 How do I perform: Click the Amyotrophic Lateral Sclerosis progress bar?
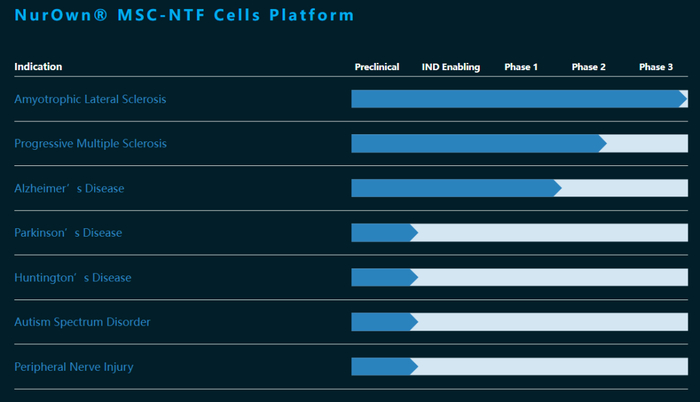click(x=519, y=99)
